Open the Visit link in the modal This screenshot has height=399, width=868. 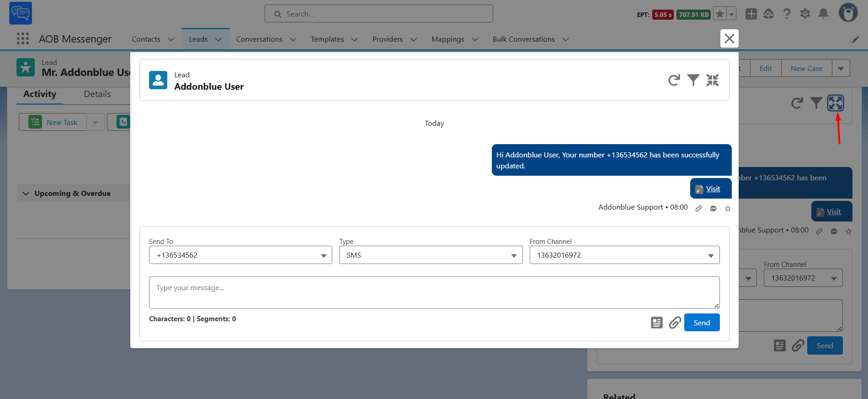[x=713, y=189]
